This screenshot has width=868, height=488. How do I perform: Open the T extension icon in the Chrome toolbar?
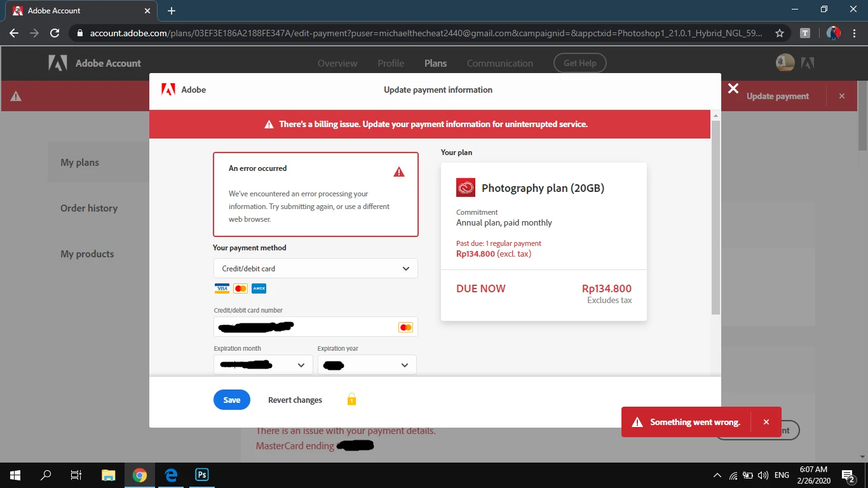pyautogui.click(x=805, y=33)
